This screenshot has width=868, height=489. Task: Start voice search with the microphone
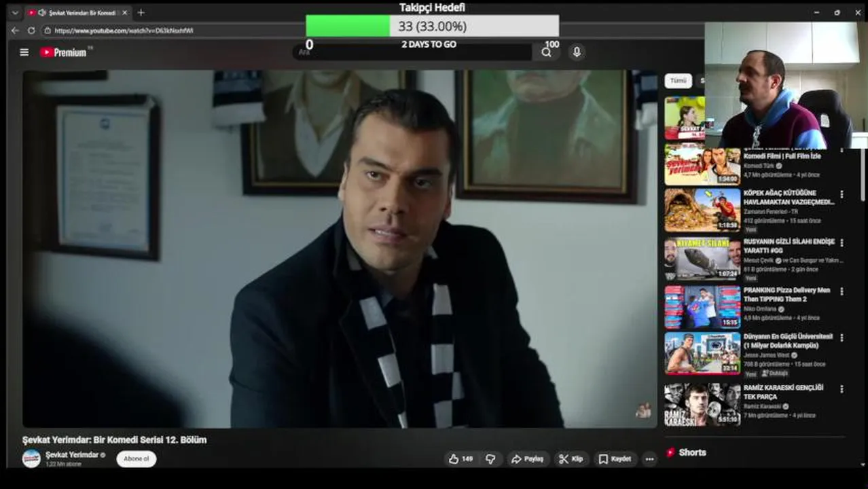click(577, 52)
